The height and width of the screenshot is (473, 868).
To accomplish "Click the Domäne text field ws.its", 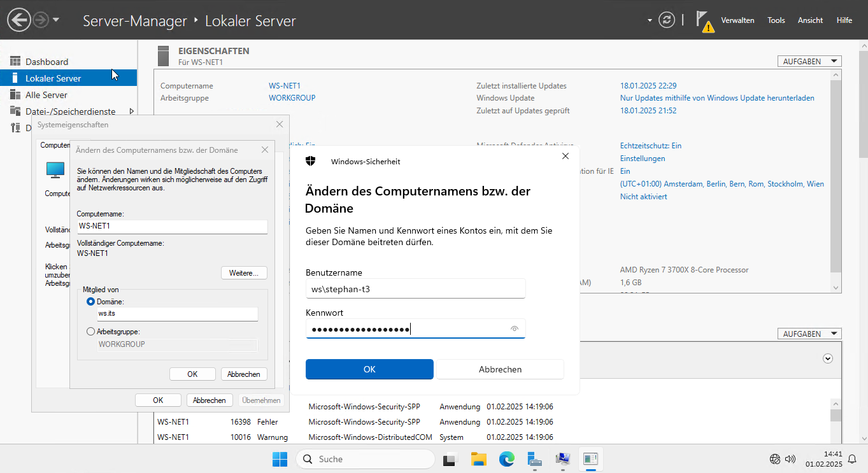I will pos(177,314).
